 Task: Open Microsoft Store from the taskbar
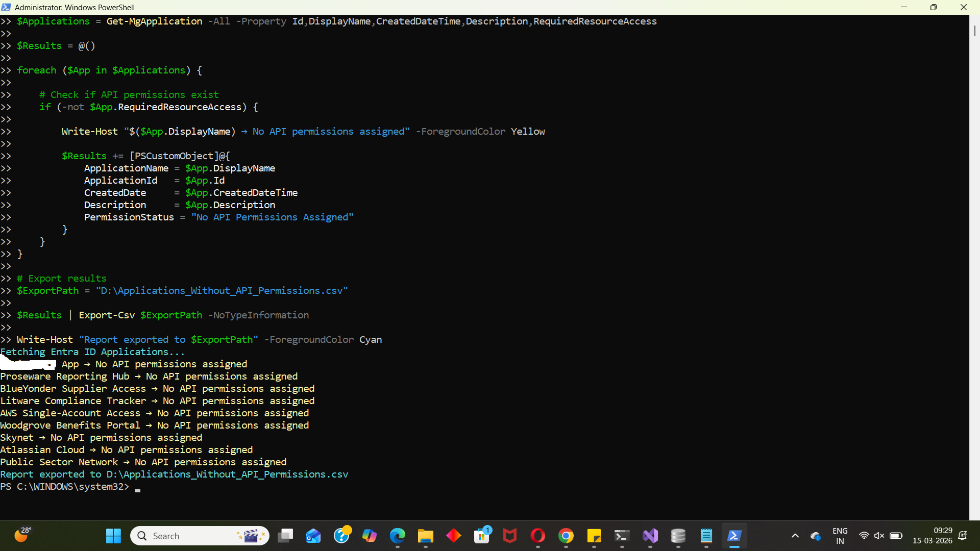pos(481,536)
